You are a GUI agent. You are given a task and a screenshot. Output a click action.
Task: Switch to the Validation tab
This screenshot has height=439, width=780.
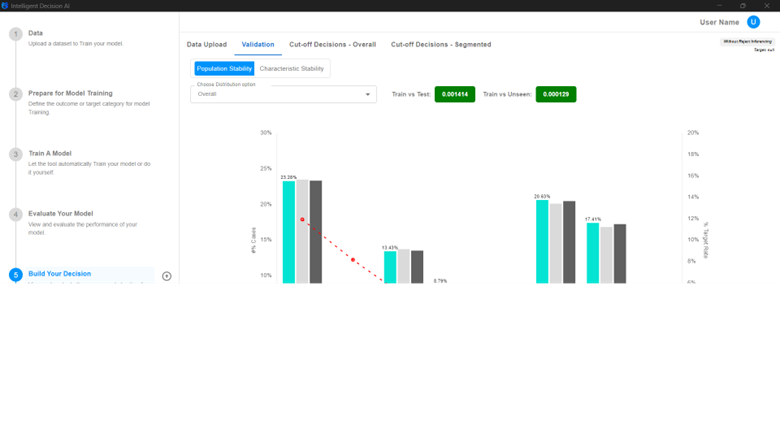click(258, 44)
